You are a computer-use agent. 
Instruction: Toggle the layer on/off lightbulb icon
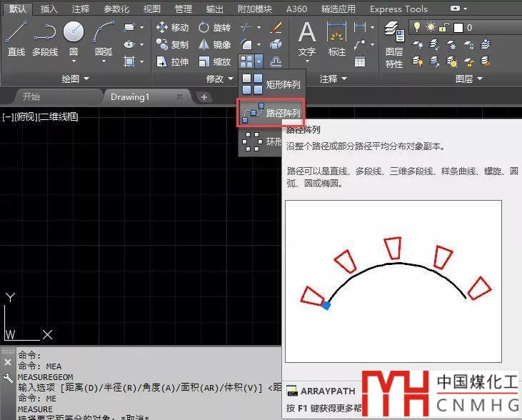tap(416, 27)
